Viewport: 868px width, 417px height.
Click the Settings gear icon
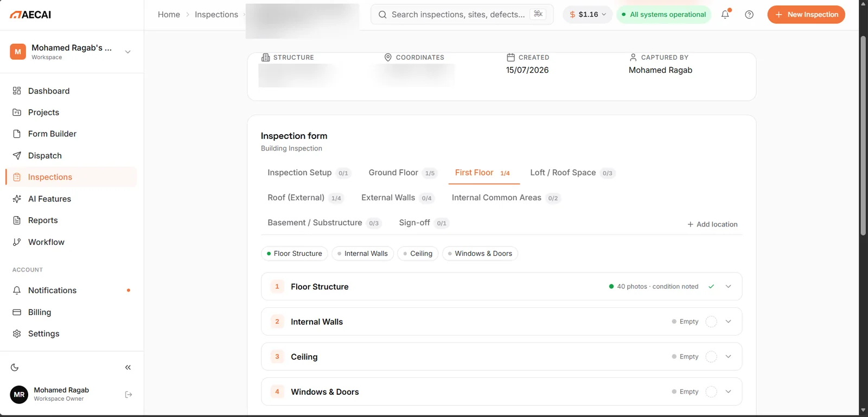(x=17, y=334)
